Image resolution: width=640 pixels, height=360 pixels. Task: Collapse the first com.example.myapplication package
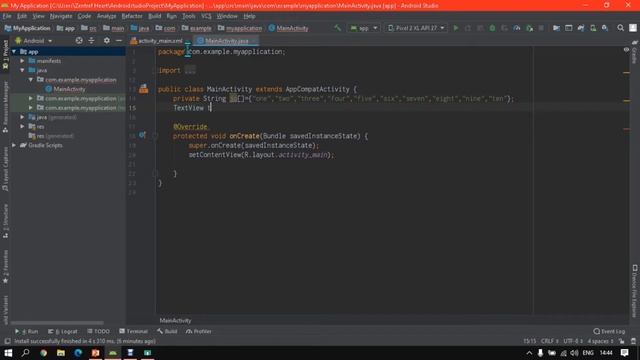(x=31, y=80)
